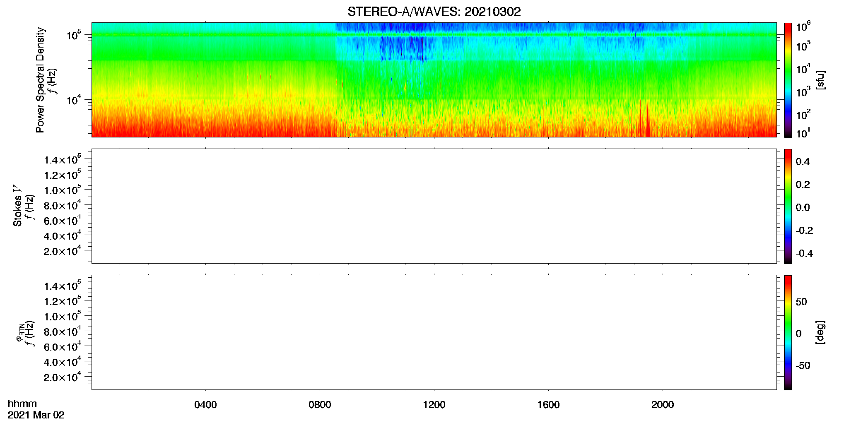Click the 2021 Mar 02 date label

click(x=36, y=415)
